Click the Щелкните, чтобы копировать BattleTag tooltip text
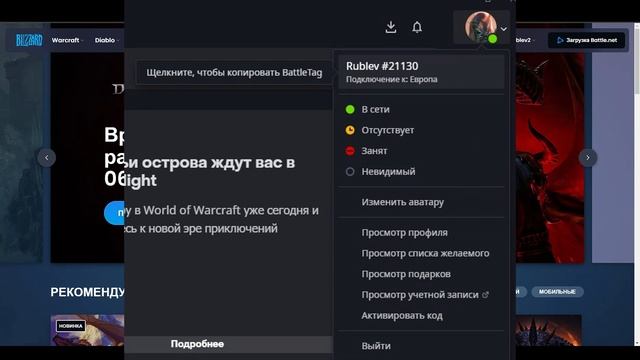The image size is (640, 360). point(234,73)
